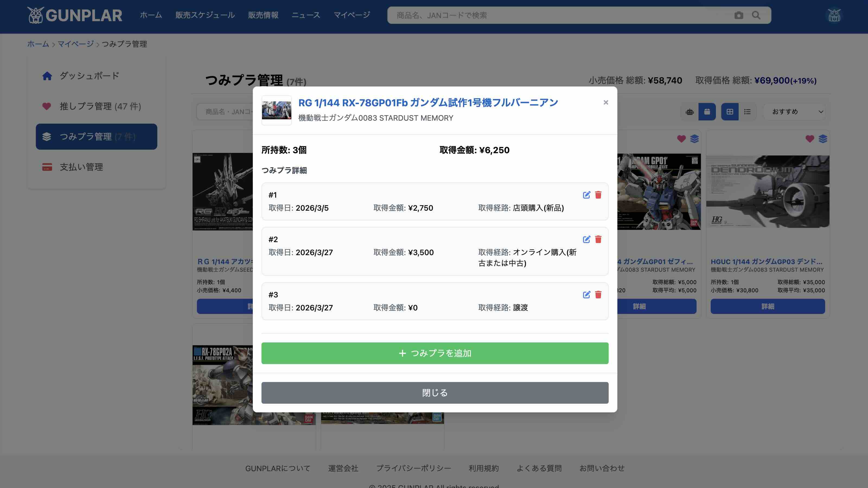Edit stash entry #3 with pencil icon
The height and width of the screenshot is (488, 868).
click(x=586, y=295)
